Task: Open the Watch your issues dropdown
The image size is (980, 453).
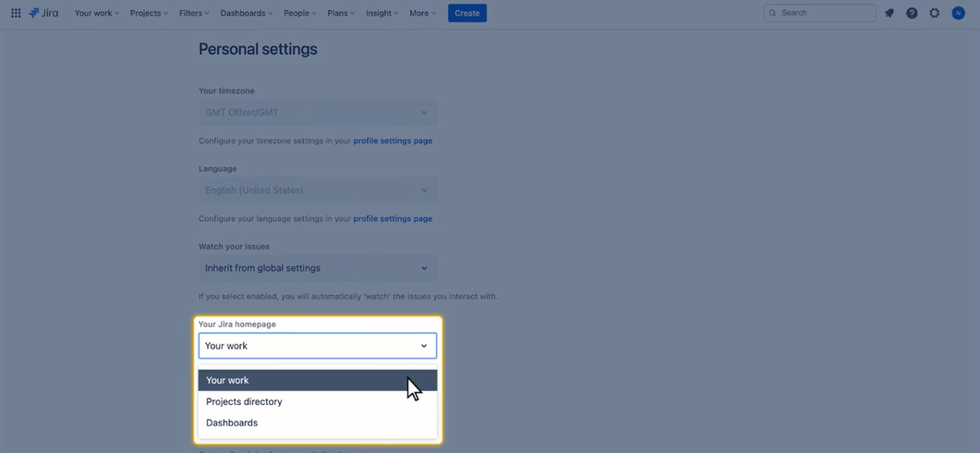Action: [318, 268]
